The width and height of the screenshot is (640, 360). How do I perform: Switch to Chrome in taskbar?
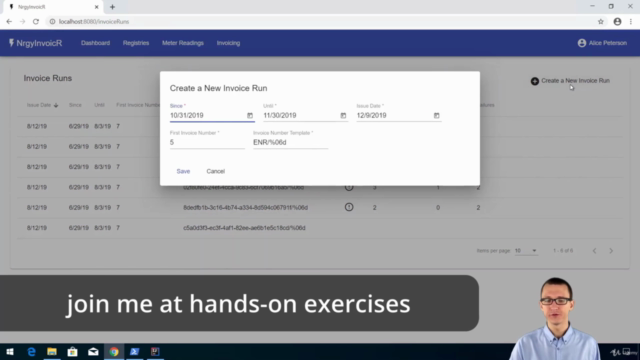[114, 351]
